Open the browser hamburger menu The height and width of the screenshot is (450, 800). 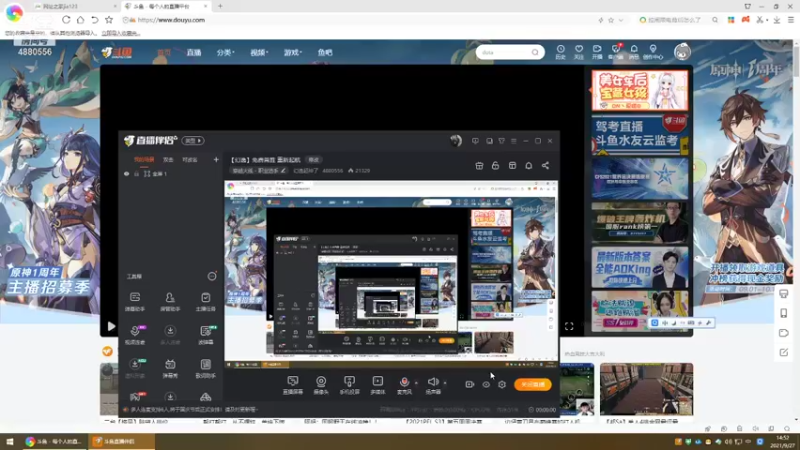point(791,20)
